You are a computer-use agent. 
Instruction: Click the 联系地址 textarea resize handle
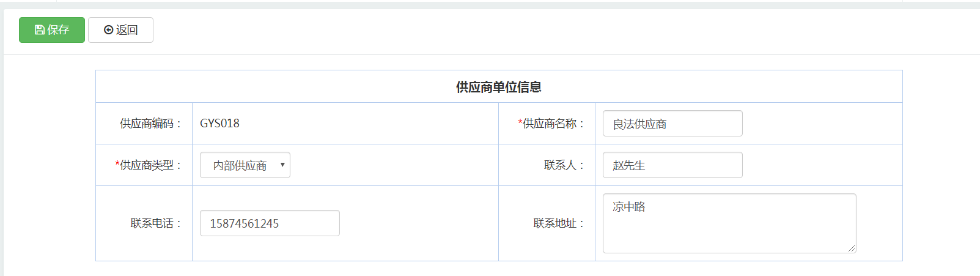coord(852,248)
